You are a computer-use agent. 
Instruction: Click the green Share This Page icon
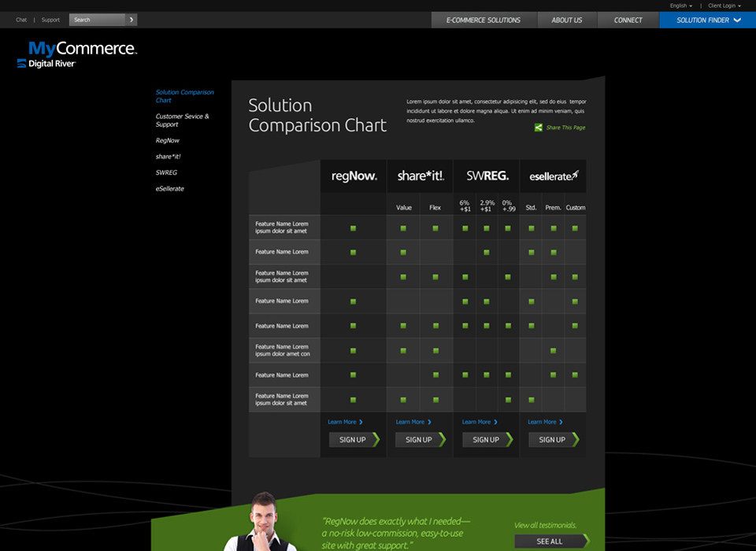(538, 128)
